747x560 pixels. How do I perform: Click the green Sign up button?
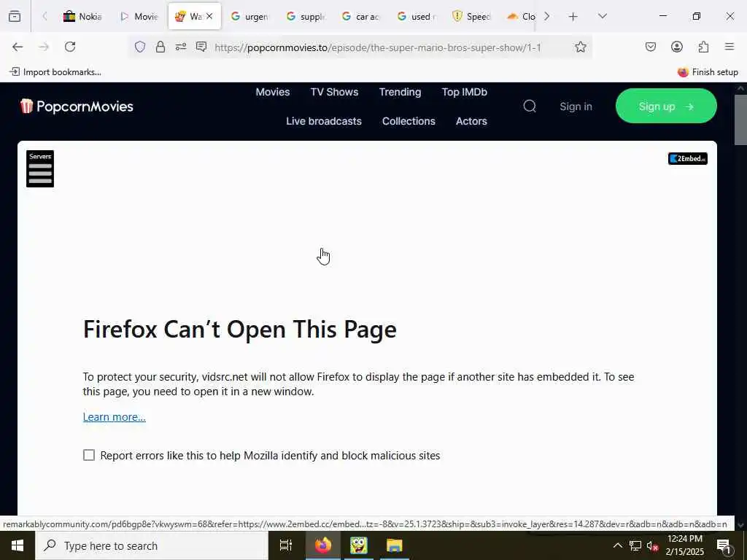click(666, 106)
